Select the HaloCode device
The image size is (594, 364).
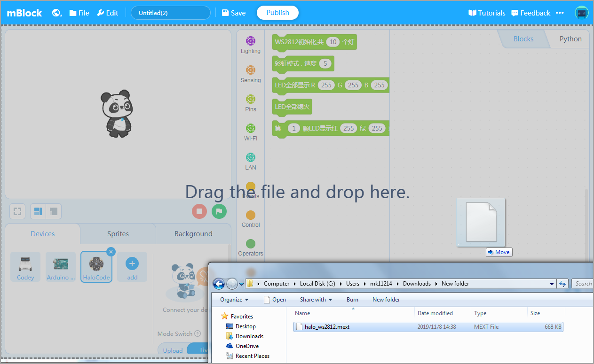pos(96,267)
